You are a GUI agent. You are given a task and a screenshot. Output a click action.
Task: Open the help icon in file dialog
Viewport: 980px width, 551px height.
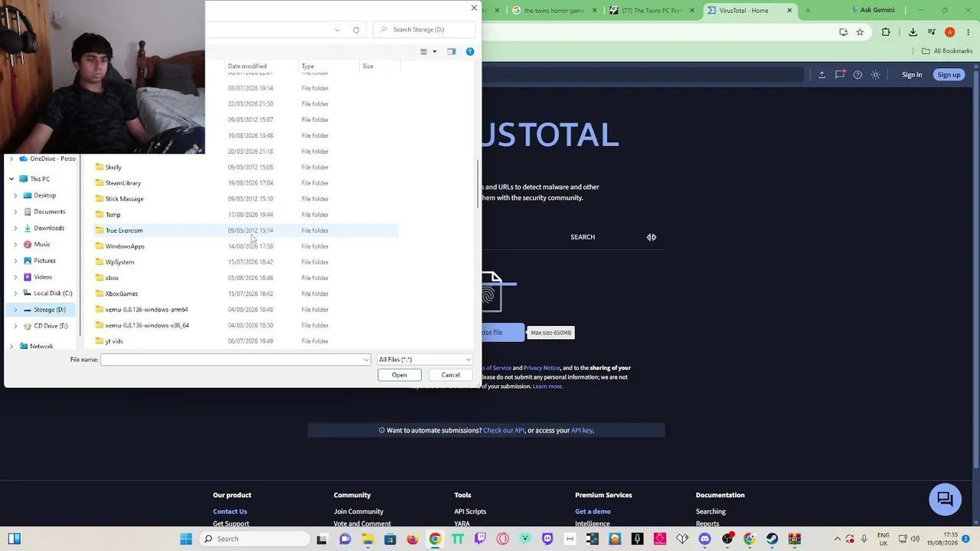point(470,51)
